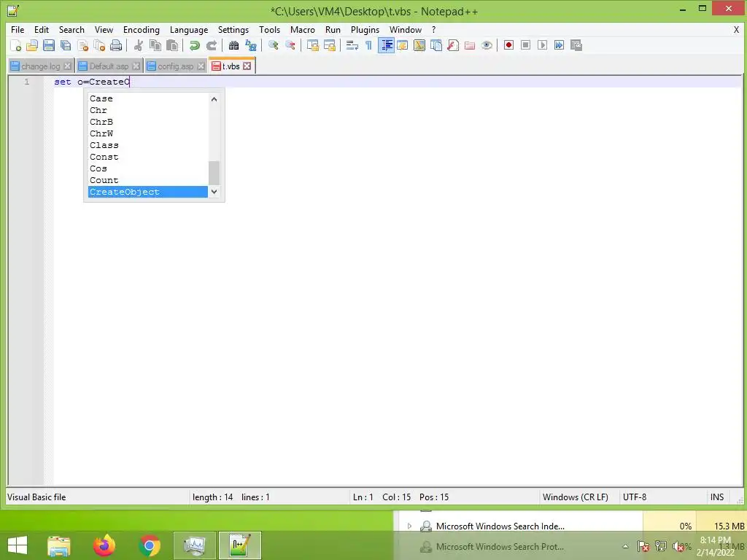The height and width of the screenshot is (560, 747).
Task: Run macro multiple times icon
Action: [x=559, y=45]
